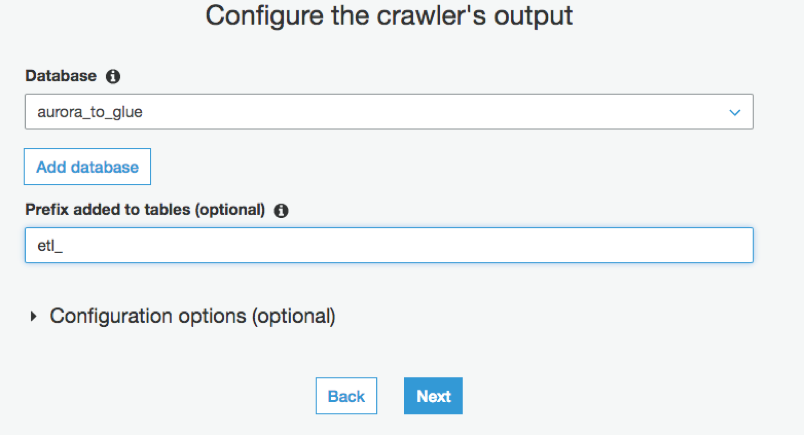804x435 pixels.
Task: Go to the next step with Next
Action: pos(433,396)
